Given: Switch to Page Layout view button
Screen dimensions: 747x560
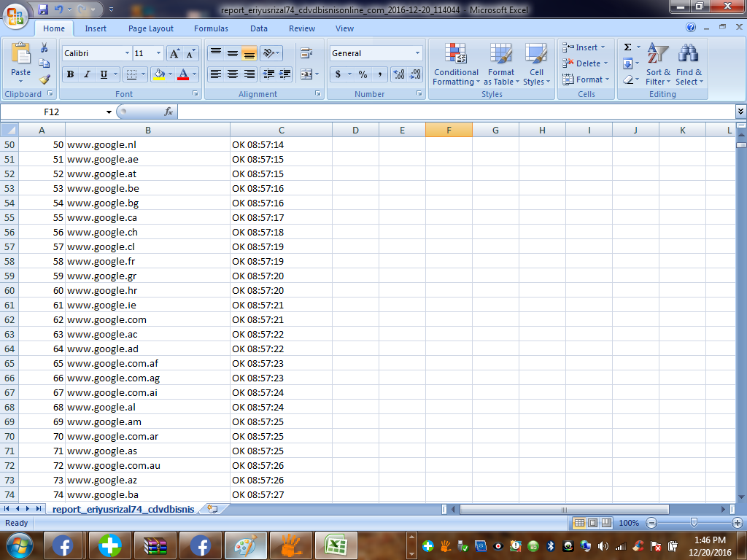Looking at the screenshot, I should click(x=592, y=523).
